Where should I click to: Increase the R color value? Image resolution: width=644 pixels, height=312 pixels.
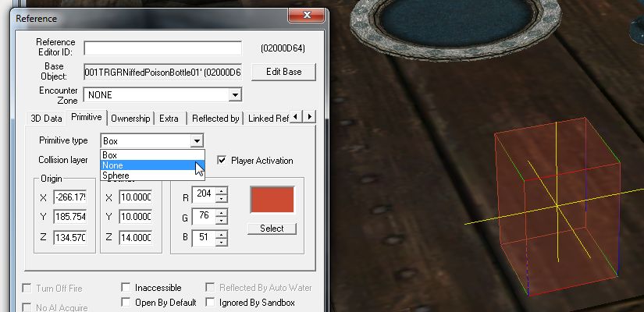click(222, 190)
